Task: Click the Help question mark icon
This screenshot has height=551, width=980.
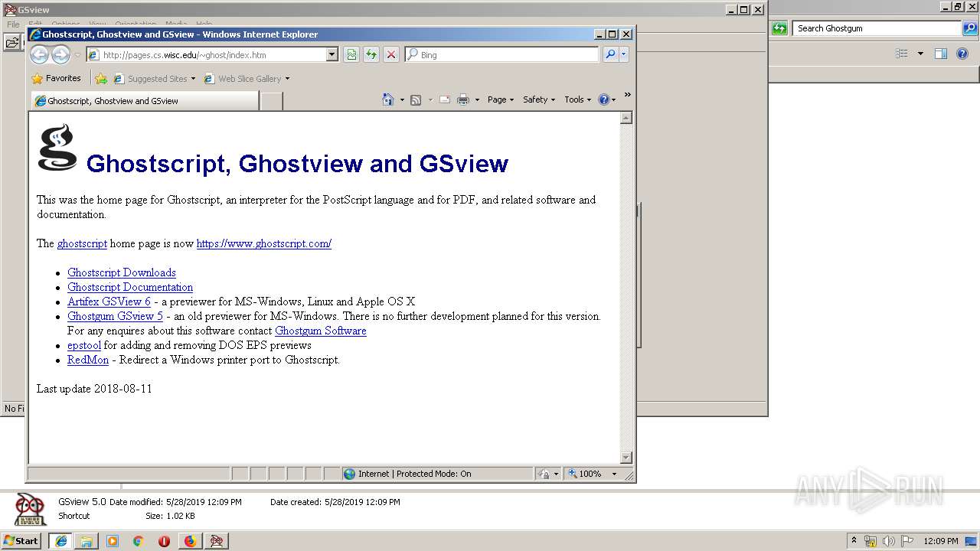Action: point(603,99)
